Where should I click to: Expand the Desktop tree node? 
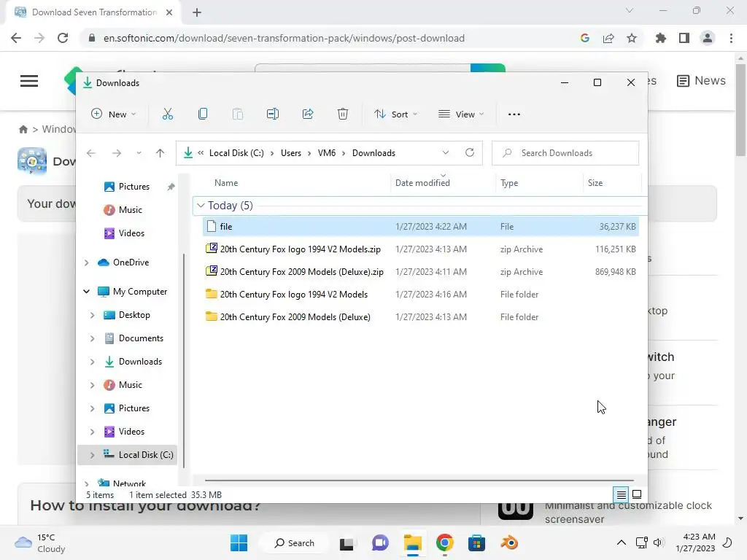(x=93, y=315)
